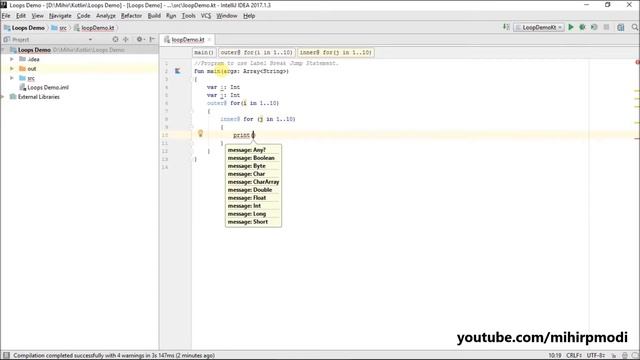Expand External Libraries node
640x360 pixels.
(3, 97)
